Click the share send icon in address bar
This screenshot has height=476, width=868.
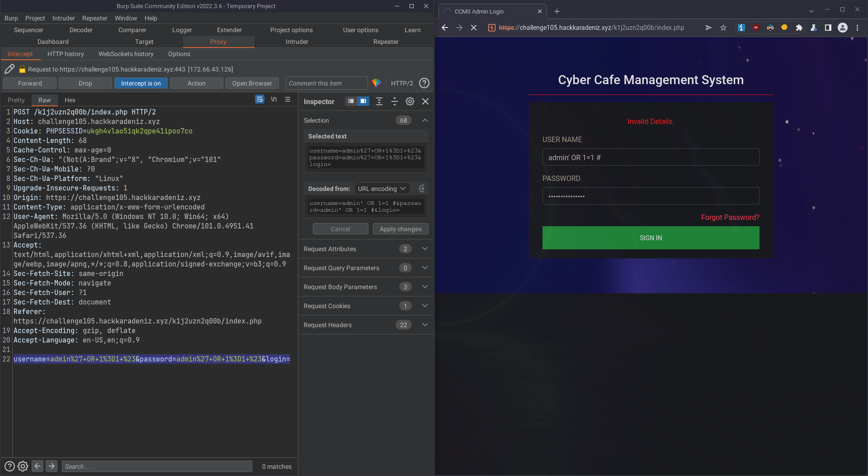(708, 28)
